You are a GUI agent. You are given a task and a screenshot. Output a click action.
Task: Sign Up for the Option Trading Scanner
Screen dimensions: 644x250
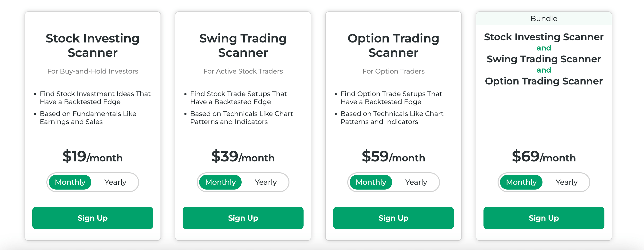(x=393, y=218)
